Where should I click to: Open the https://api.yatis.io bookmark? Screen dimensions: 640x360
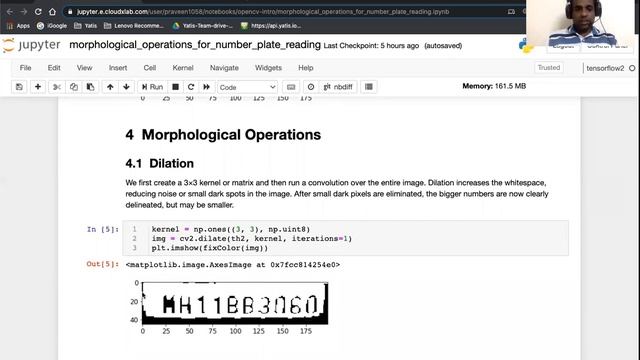pos(271,26)
